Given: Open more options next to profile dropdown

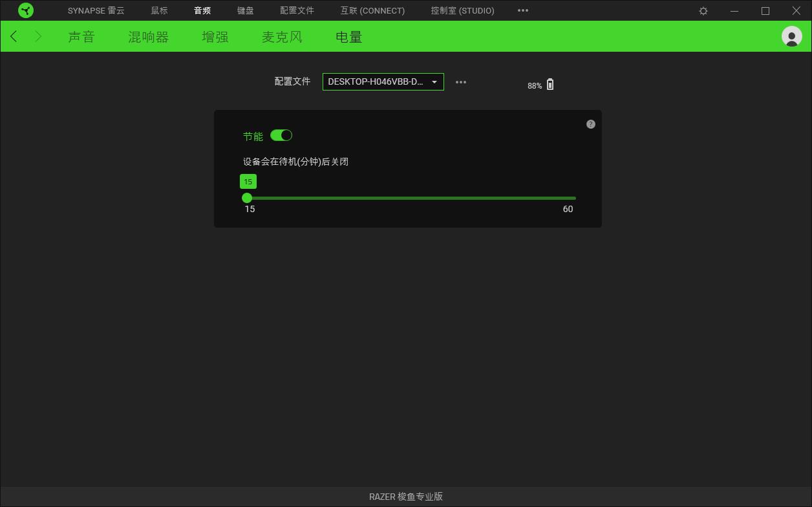Looking at the screenshot, I should tap(461, 82).
